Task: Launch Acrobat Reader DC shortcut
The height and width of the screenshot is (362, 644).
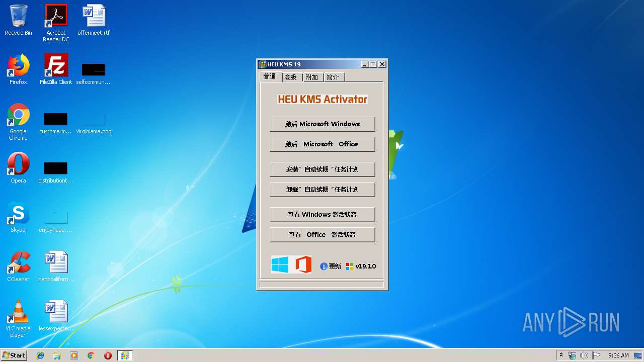Action: pyautogui.click(x=56, y=23)
